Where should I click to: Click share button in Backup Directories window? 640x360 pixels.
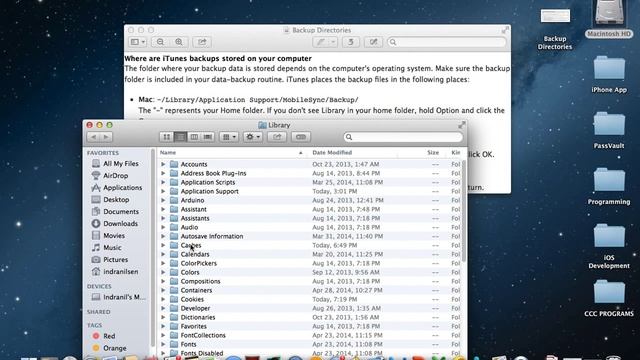(202, 42)
